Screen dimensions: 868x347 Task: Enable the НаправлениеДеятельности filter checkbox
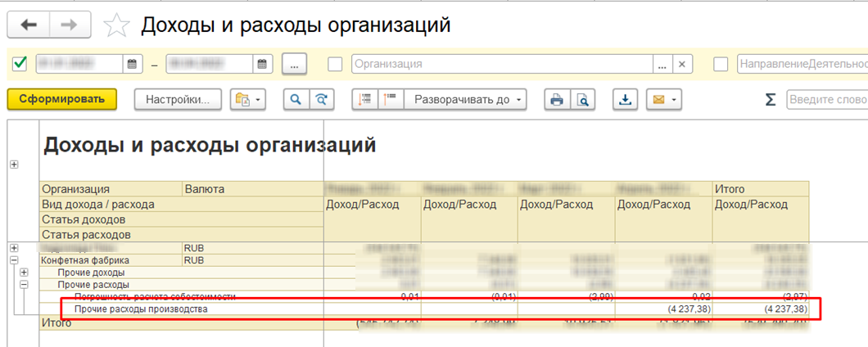point(721,64)
